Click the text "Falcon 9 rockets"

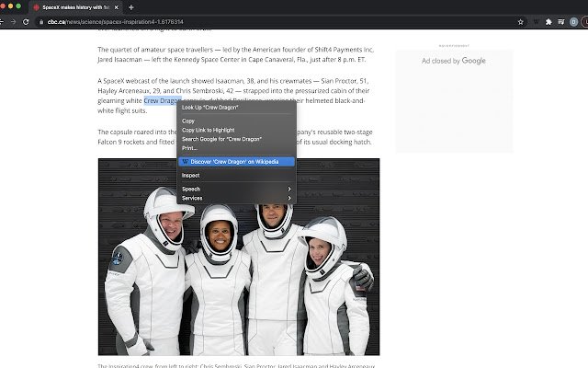click(121, 142)
